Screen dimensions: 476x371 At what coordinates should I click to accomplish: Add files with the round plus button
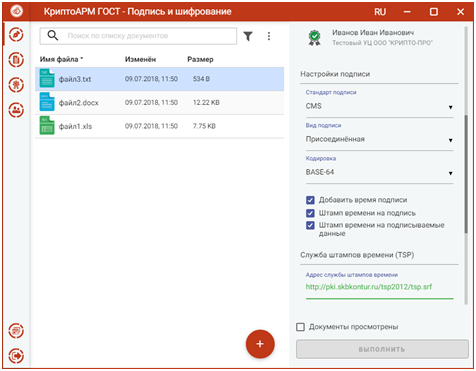[x=260, y=344]
